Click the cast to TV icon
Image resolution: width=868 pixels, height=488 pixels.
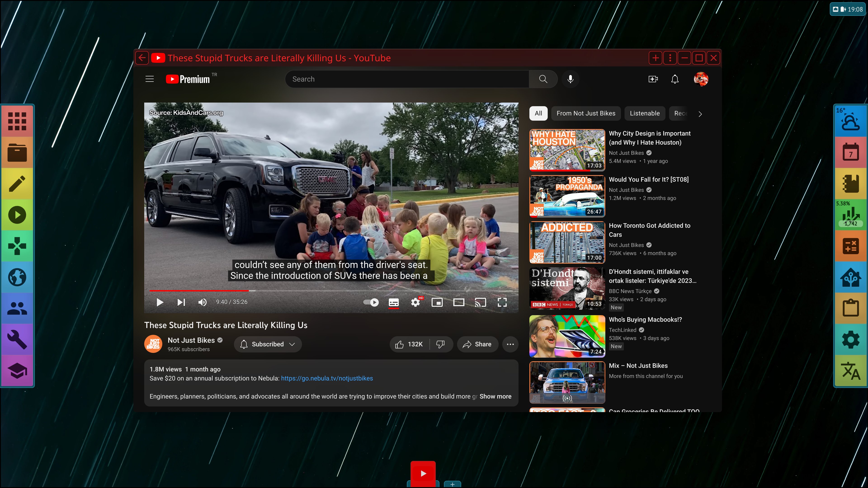(x=480, y=302)
